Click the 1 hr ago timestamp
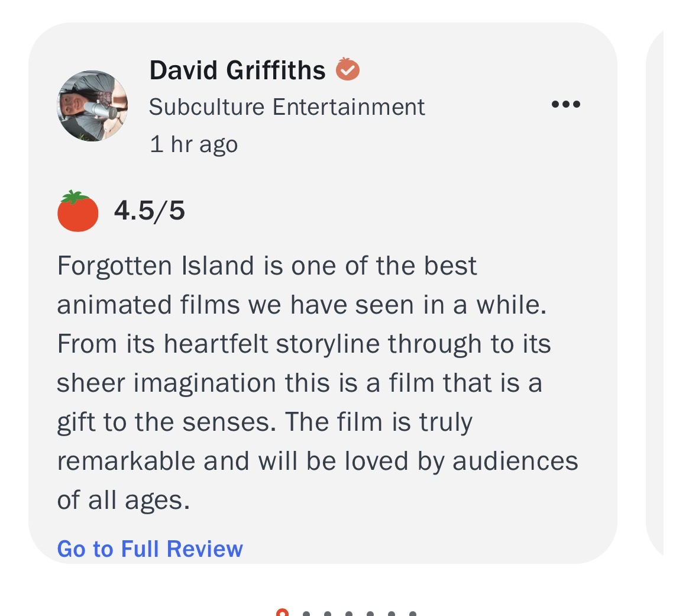 (193, 144)
